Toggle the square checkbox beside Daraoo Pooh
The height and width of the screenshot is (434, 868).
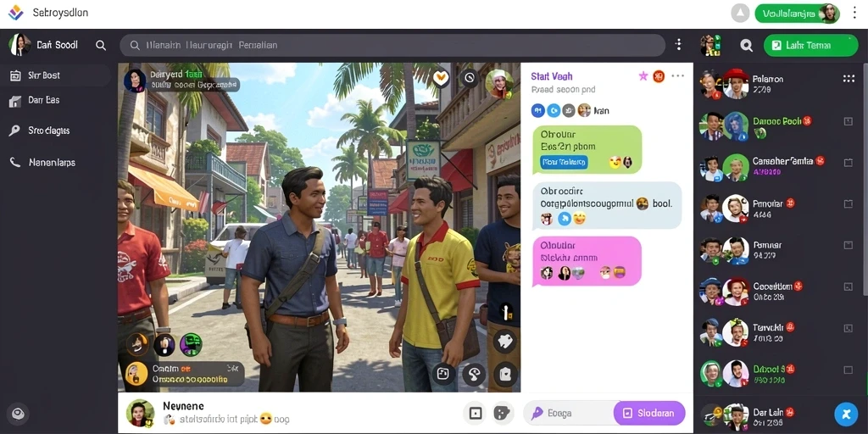848,121
